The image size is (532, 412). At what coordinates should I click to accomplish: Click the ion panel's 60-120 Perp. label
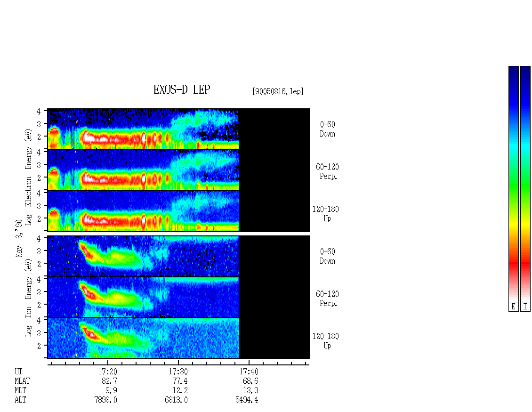pyautogui.click(x=327, y=299)
